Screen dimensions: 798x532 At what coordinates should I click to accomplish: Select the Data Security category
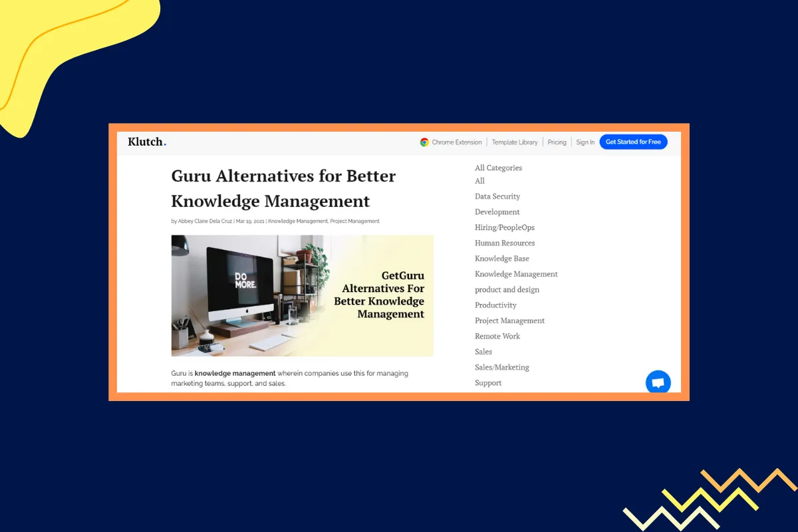[x=497, y=196]
